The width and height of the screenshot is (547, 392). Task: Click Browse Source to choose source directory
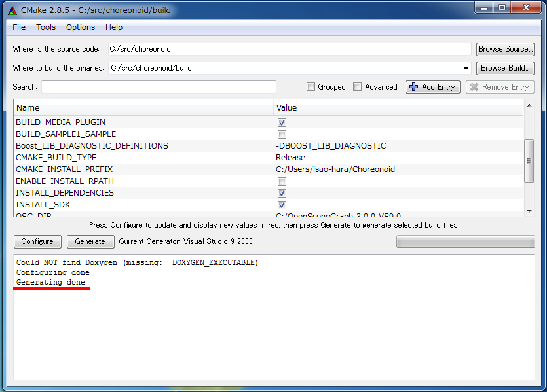click(x=505, y=49)
